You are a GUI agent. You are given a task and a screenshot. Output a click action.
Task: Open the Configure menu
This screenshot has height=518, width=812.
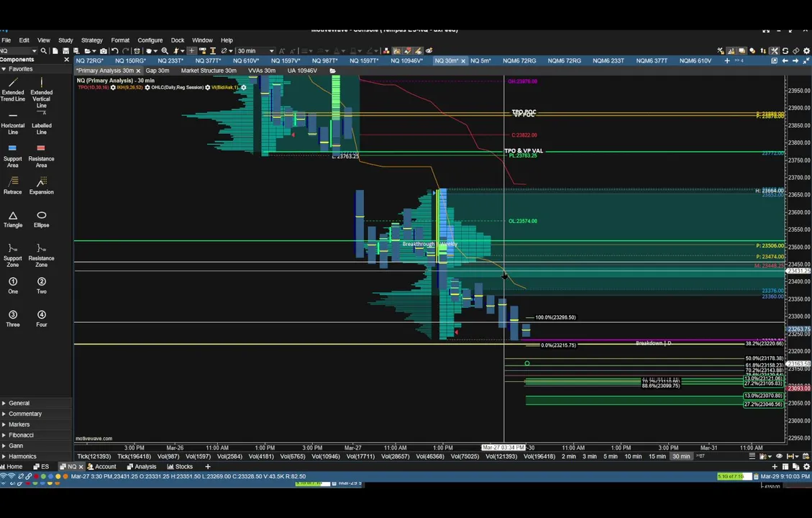point(150,40)
